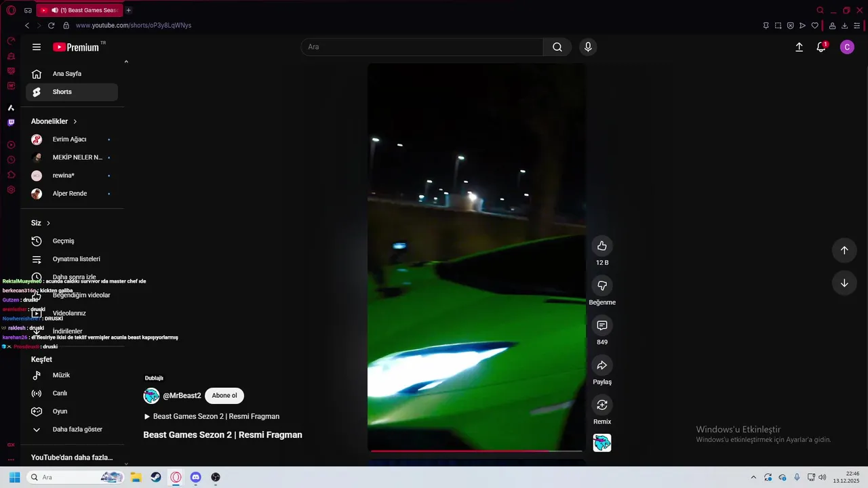
Task: Open File Explorer from taskbar
Action: pyautogui.click(x=136, y=477)
